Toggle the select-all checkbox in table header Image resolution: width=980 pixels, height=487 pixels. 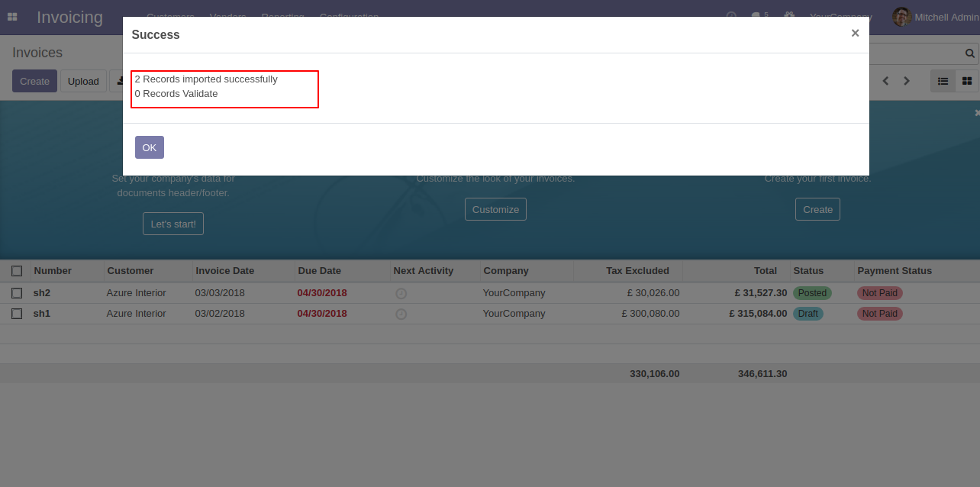pos(17,271)
